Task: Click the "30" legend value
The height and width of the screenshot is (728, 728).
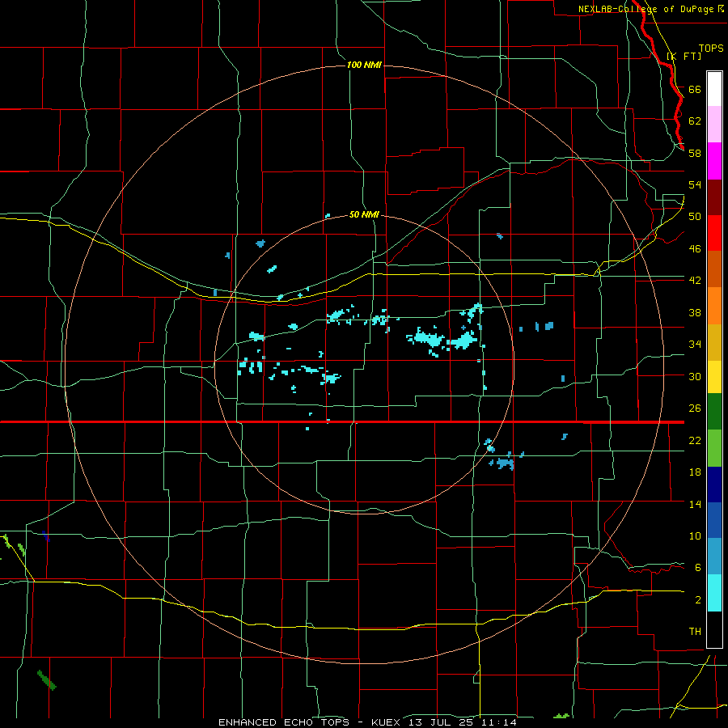Action: 695,376
